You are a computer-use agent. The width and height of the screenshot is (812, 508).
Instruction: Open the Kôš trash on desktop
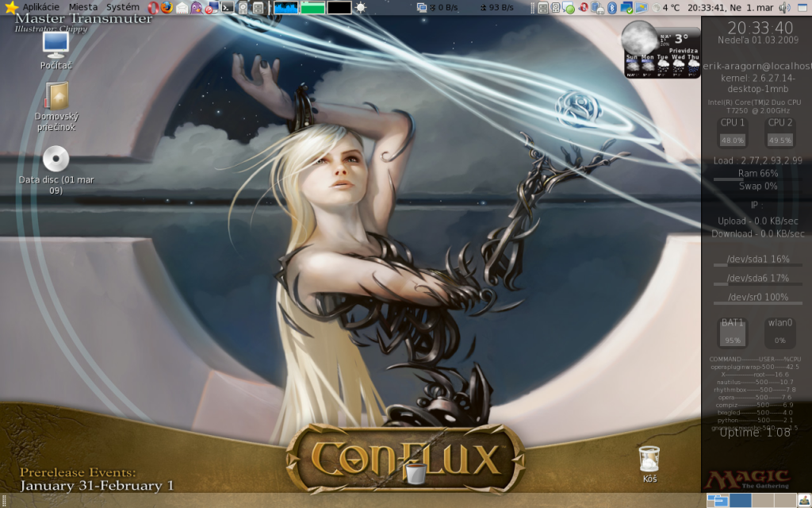pos(649,464)
